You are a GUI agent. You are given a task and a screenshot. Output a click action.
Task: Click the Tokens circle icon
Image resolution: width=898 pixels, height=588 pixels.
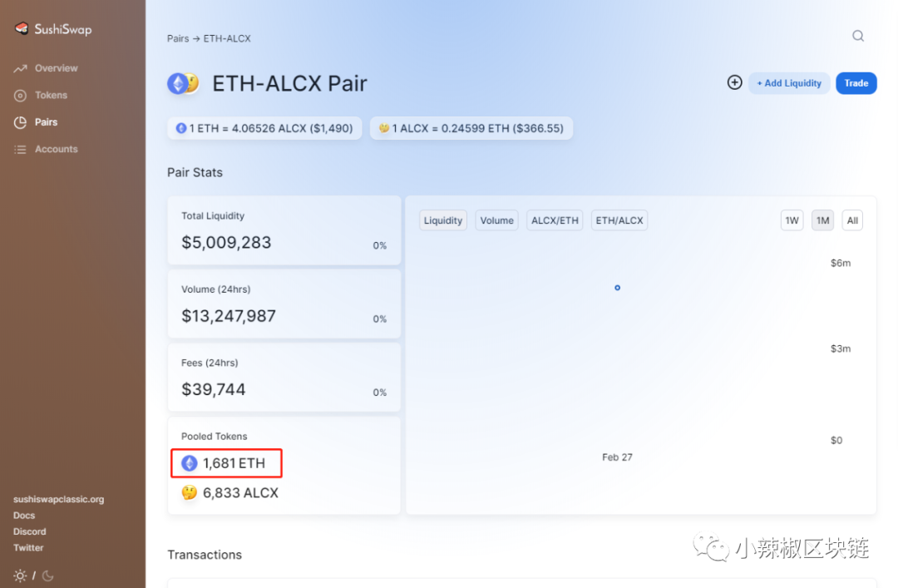point(20,96)
